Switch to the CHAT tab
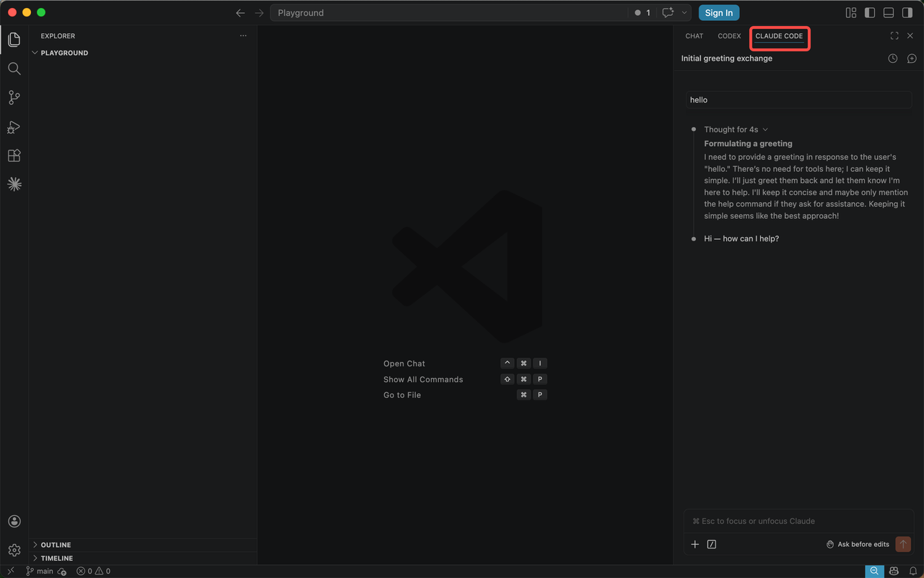Screen dimensions: 924x578 pyautogui.click(x=694, y=36)
